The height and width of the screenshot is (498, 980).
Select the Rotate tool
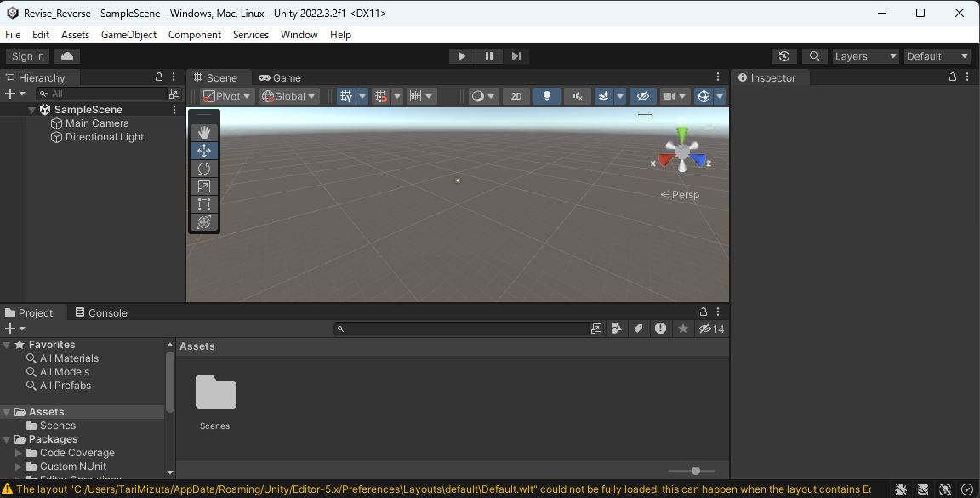tap(204, 169)
